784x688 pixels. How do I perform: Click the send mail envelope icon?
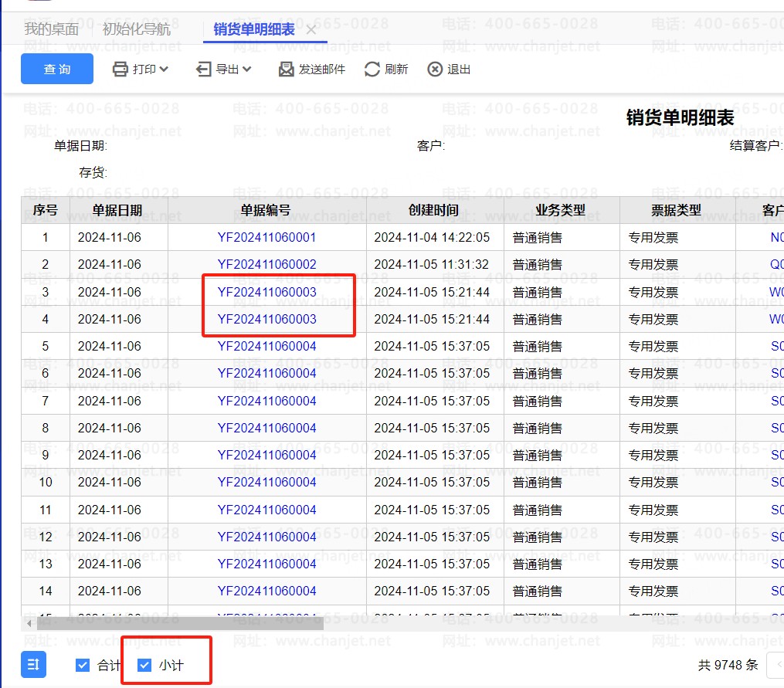(286, 69)
